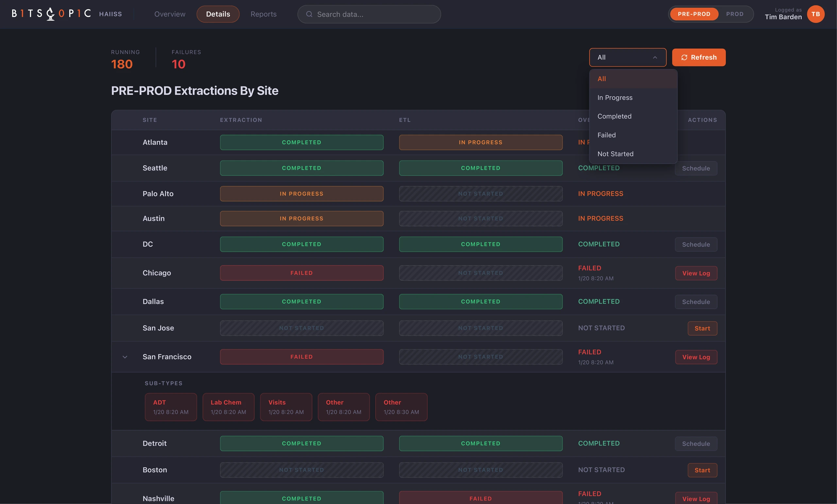Schedule the DC extraction
837x504 pixels.
tap(696, 244)
